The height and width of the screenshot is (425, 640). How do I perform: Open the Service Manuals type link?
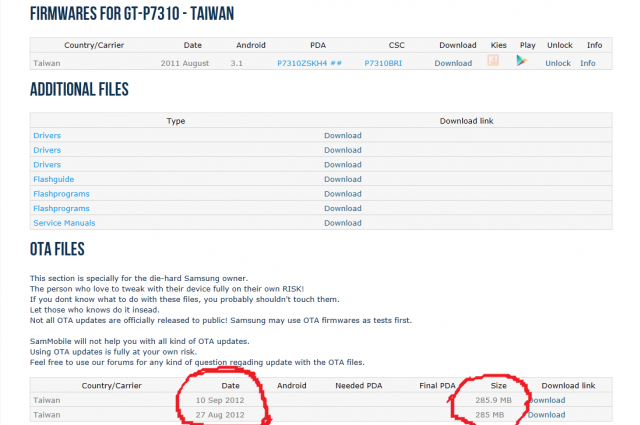click(x=64, y=223)
